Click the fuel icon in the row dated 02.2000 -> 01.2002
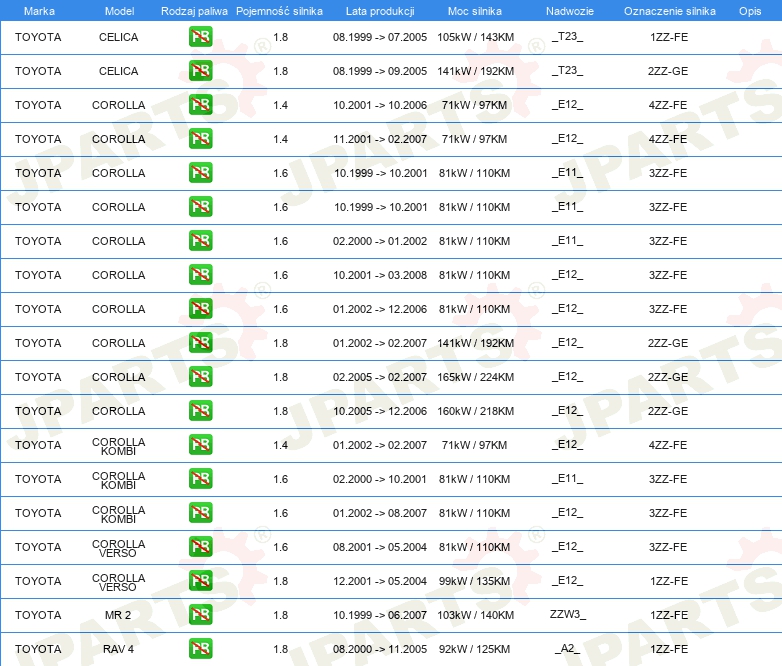Viewport: 782px width, 666px height. (200, 241)
